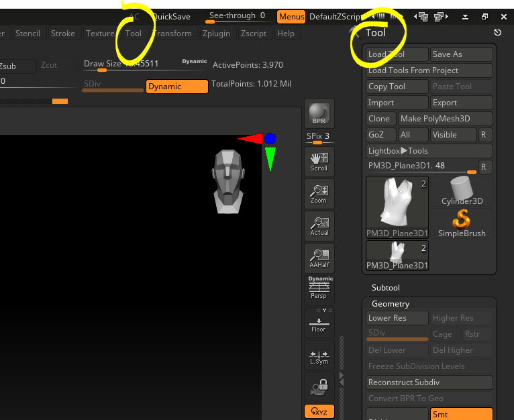Image resolution: width=514 pixels, height=420 pixels.
Task: Select the SimpleBrush tool icon
Action: point(462,223)
